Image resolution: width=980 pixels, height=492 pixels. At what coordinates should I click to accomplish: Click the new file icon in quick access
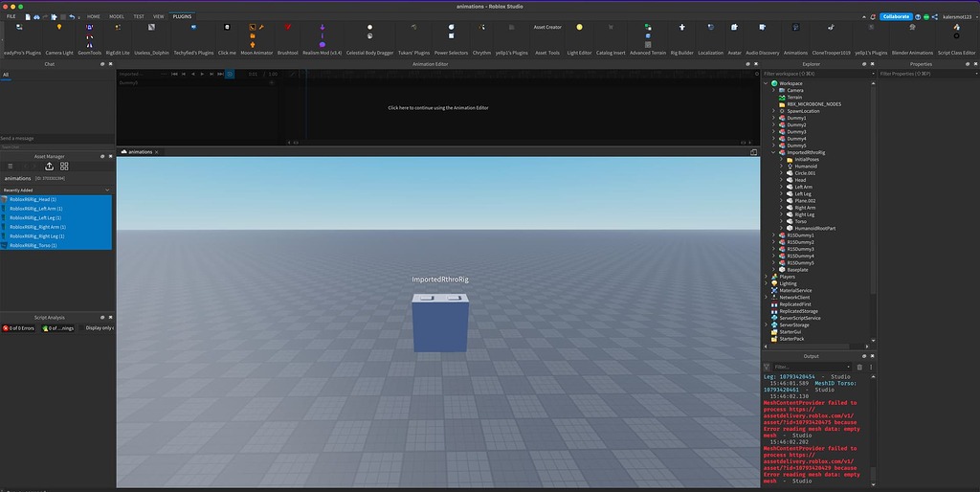click(x=28, y=17)
